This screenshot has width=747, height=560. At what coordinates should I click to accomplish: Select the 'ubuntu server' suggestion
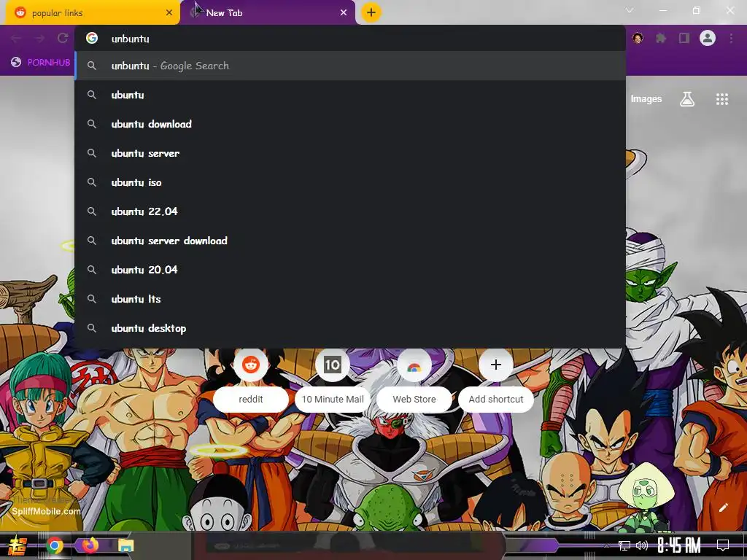point(350,153)
